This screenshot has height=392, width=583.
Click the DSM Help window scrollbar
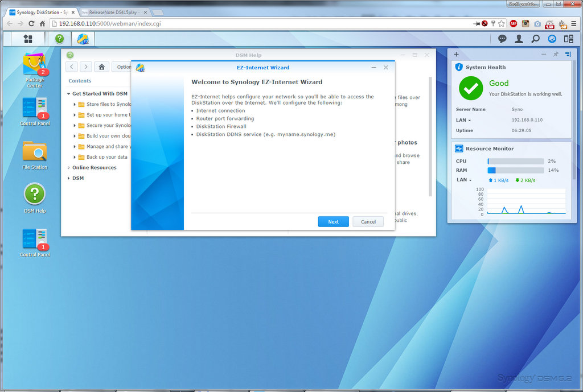[430, 136]
